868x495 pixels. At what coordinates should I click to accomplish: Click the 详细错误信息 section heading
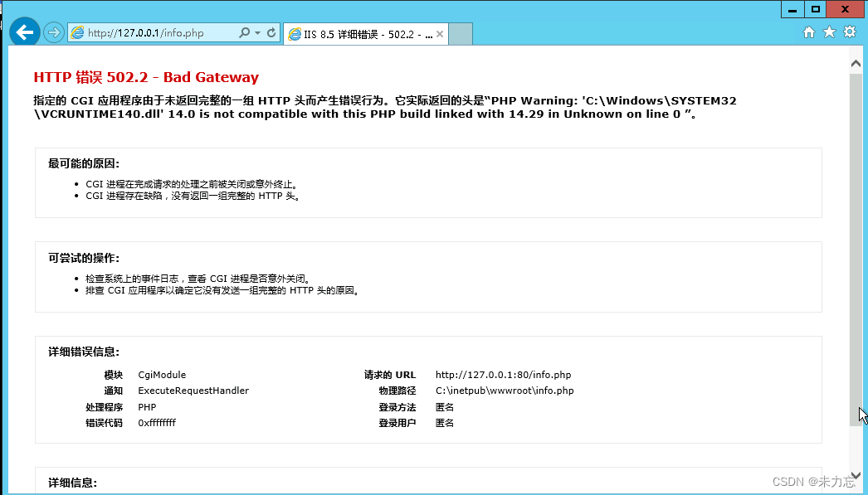pos(84,352)
